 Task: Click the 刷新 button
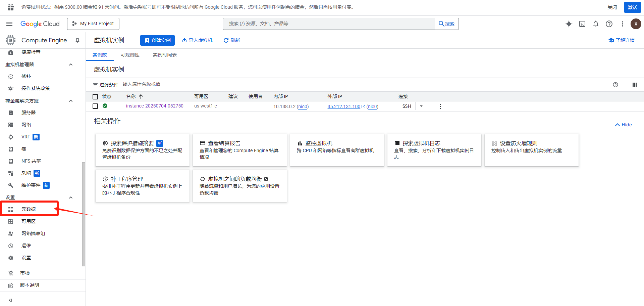coord(232,40)
